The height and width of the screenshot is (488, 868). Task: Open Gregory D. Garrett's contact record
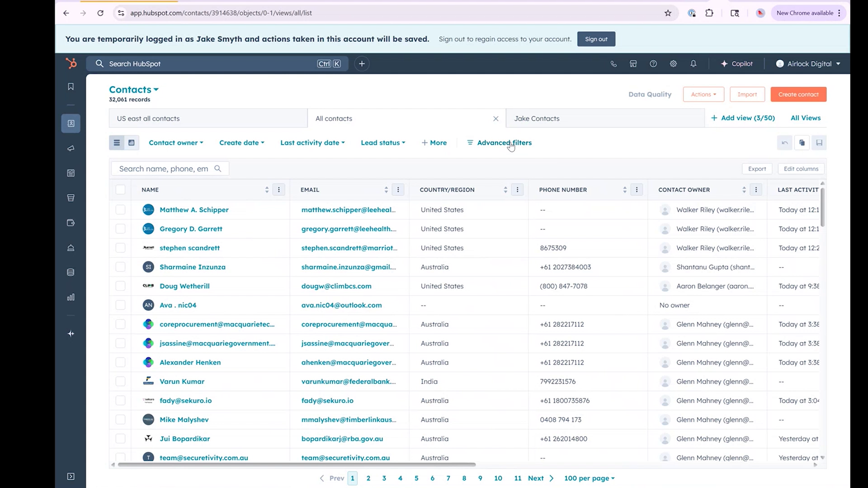click(191, 229)
